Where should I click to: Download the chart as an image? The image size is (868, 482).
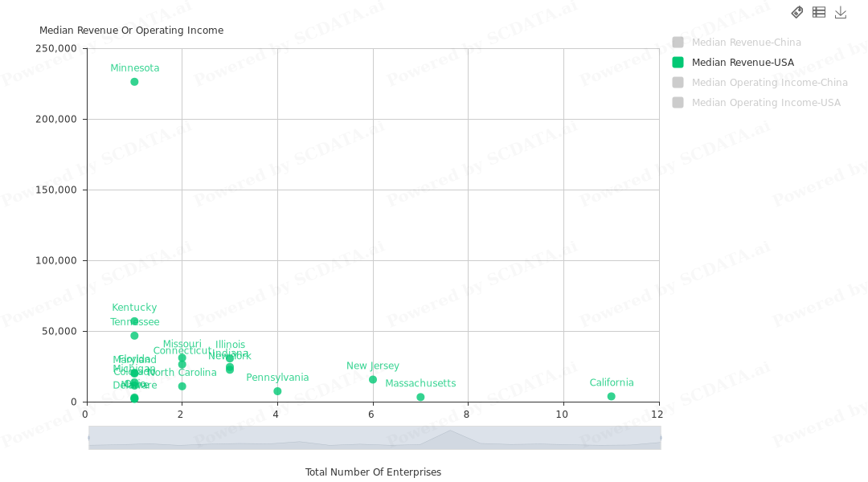click(841, 12)
